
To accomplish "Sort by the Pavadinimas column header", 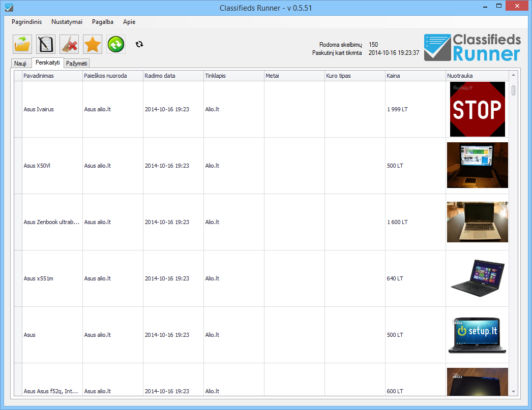I will click(52, 76).
